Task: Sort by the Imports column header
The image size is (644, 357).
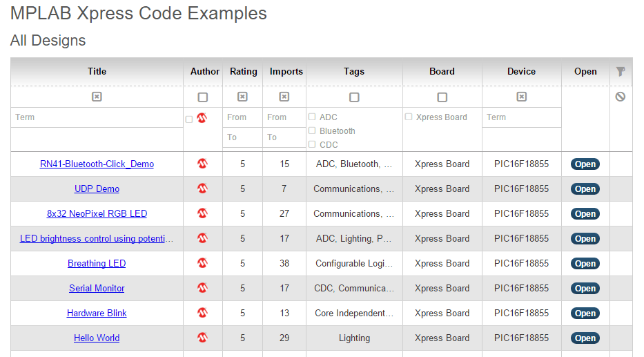Action: (x=286, y=72)
